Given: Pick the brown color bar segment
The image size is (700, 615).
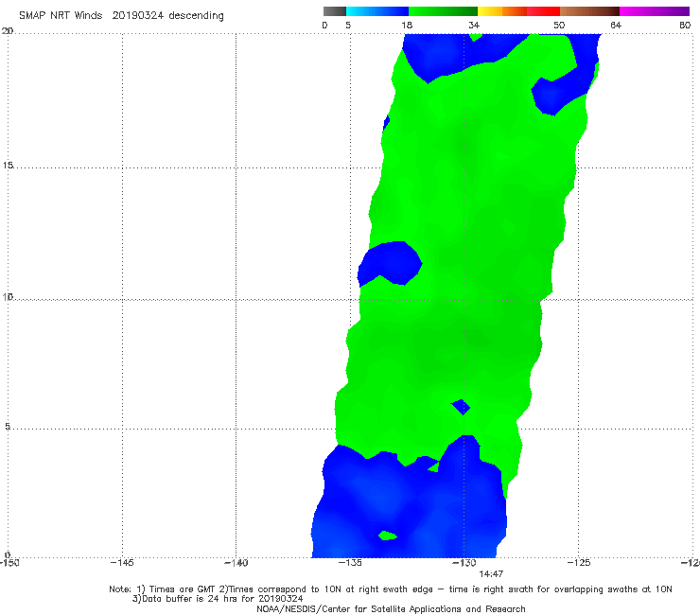Looking at the screenshot, I should pyautogui.click(x=589, y=11).
